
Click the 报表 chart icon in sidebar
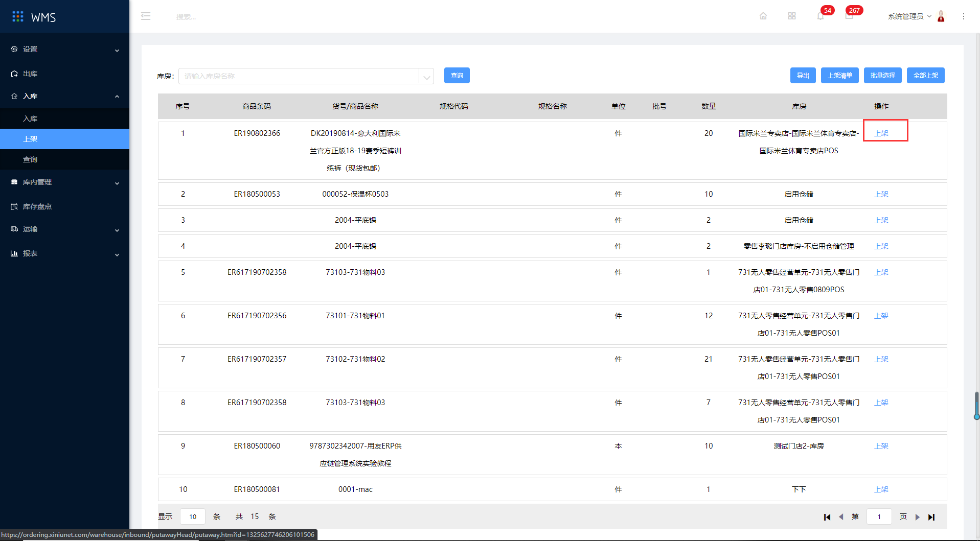tap(14, 253)
